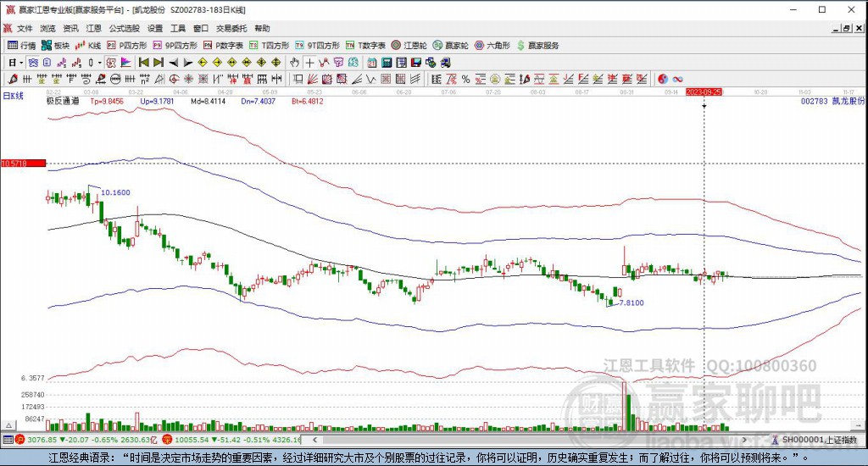Screen dimensions: 868x466
Task: Click the red 10.5718 price label
Action: click(23, 164)
